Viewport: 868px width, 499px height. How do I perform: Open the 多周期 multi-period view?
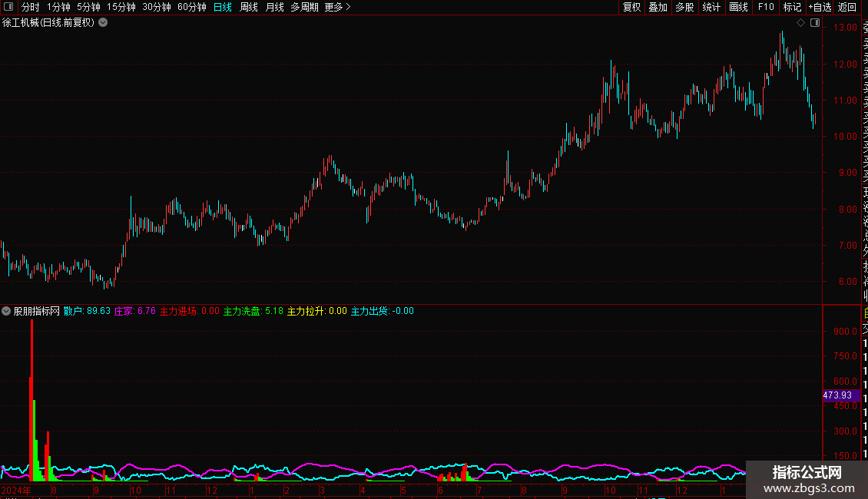point(304,7)
